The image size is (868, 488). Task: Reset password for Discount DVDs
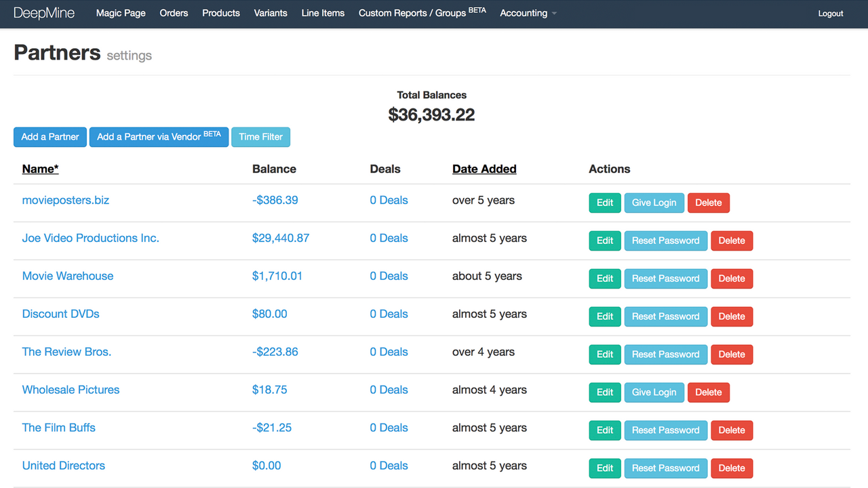(x=666, y=317)
